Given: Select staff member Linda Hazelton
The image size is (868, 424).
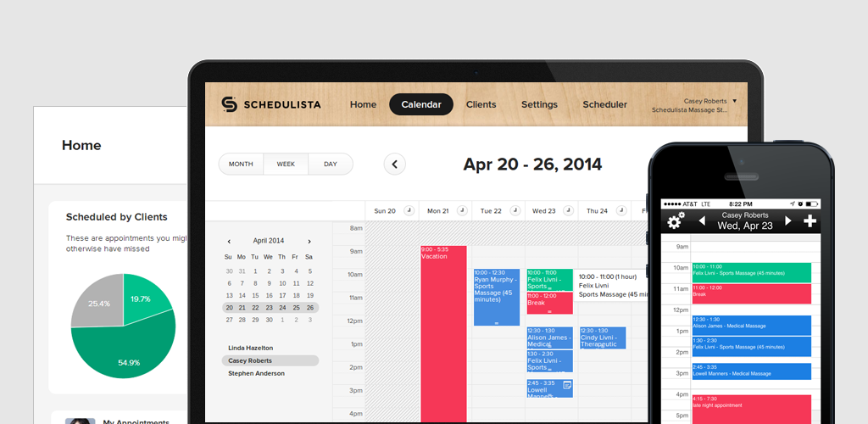Looking at the screenshot, I should 250,349.
